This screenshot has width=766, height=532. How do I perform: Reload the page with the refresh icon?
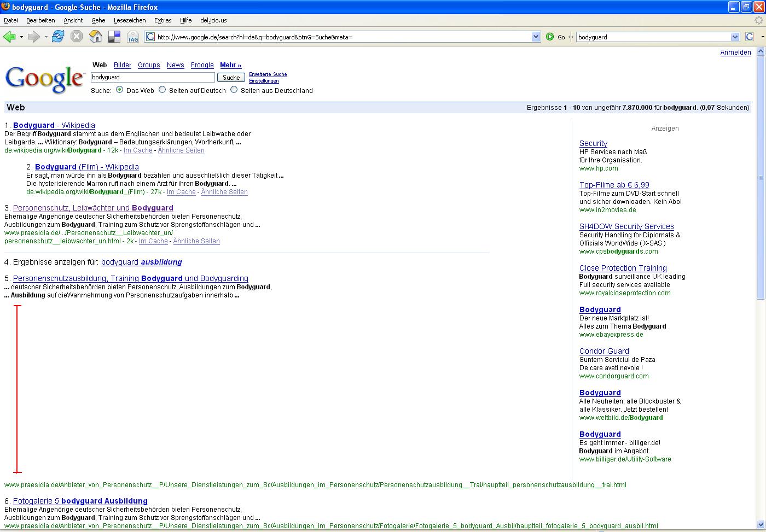[x=58, y=37]
